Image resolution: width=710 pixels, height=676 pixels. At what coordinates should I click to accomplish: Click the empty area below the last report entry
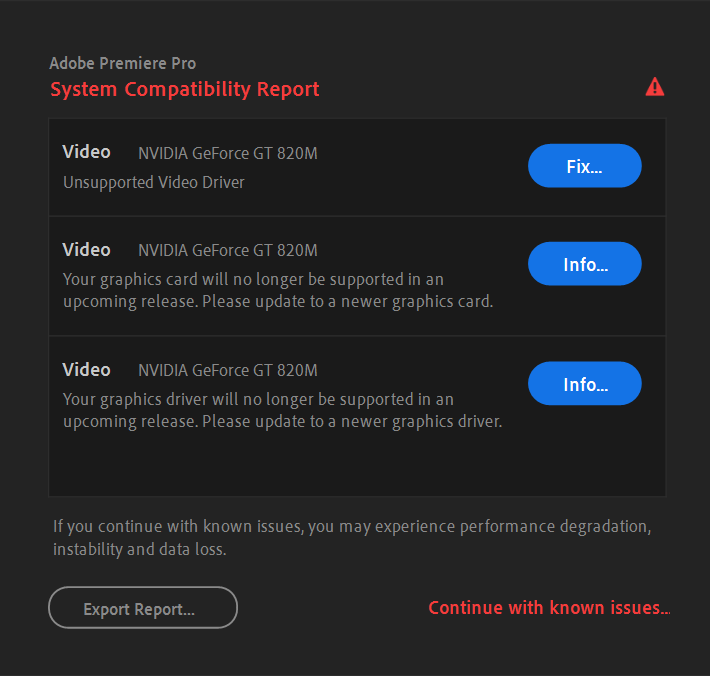[x=357, y=465]
